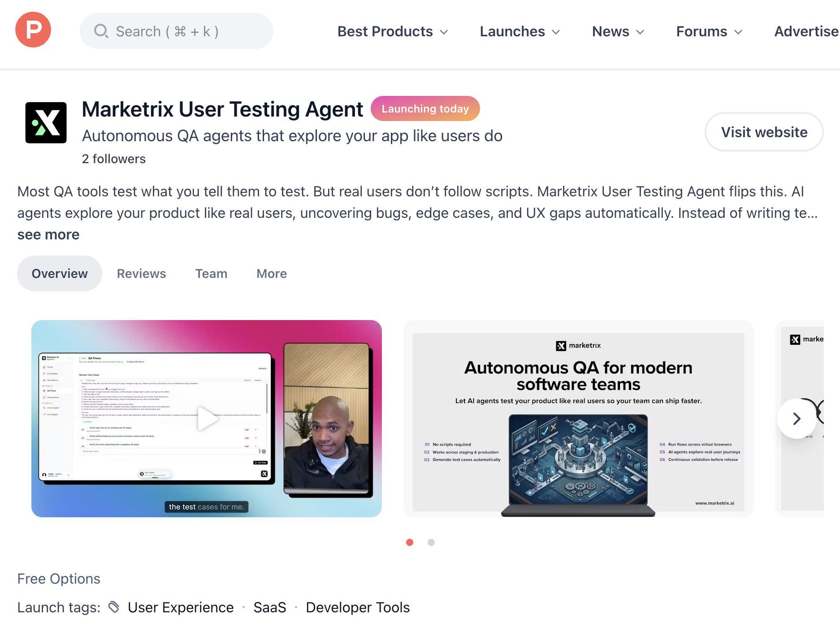Expand description with see more
This screenshot has height=641, width=840.
tap(48, 234)
